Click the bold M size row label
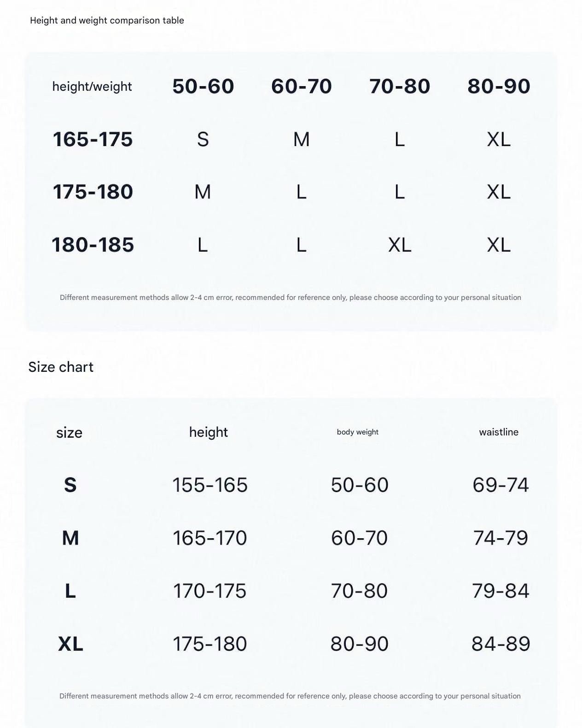Image resolution: width=582 pixels, height=728 pixels. tap(70, 538)
